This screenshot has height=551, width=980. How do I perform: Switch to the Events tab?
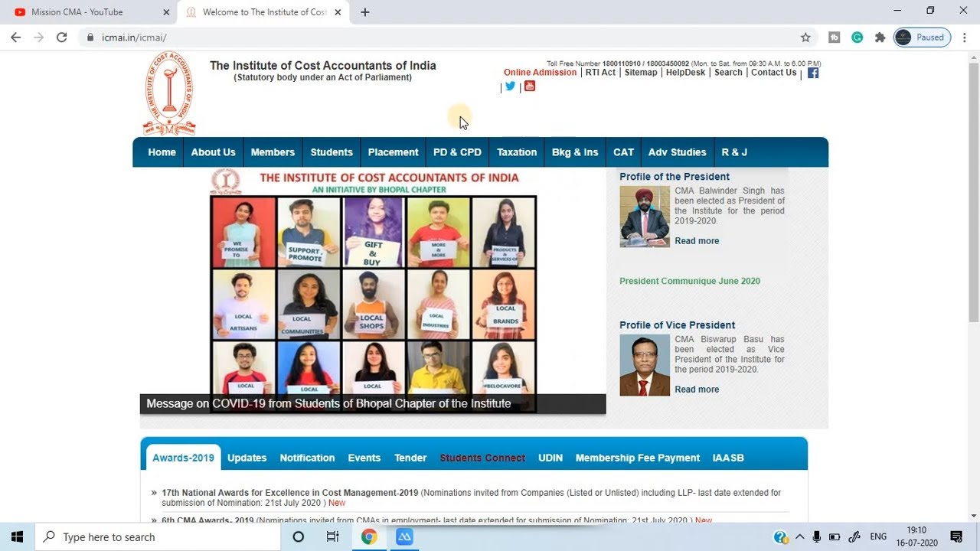click(x=364, y=458)
